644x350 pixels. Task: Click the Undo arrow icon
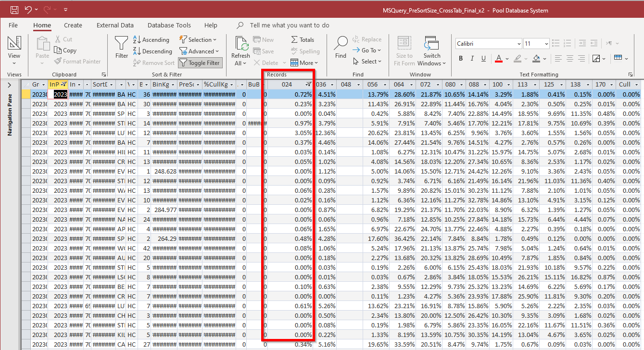28,10
